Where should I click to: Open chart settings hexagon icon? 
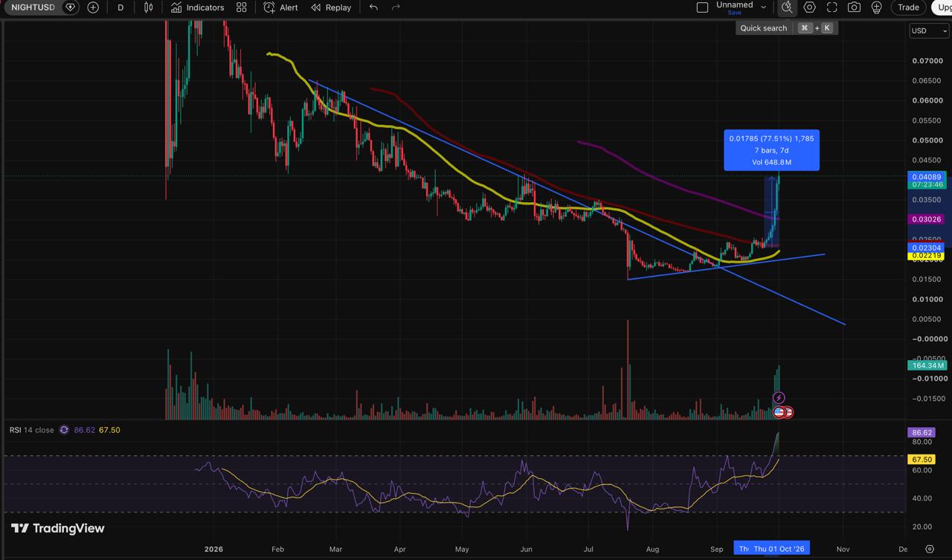coord(810,7)
